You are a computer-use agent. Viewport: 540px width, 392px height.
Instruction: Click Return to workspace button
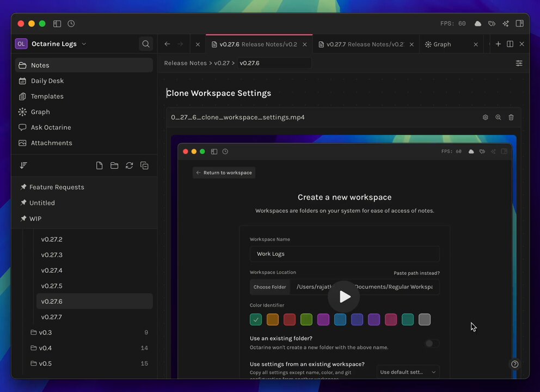(224, 173)
